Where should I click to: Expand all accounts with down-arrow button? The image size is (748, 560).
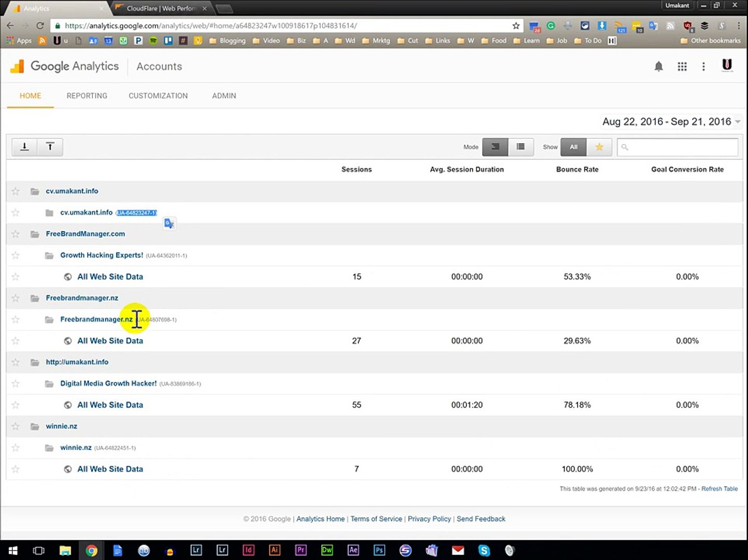(x=24, y=147)
